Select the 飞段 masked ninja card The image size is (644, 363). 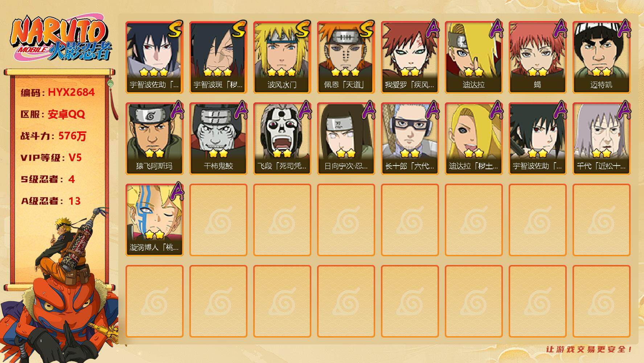(282, 139)
